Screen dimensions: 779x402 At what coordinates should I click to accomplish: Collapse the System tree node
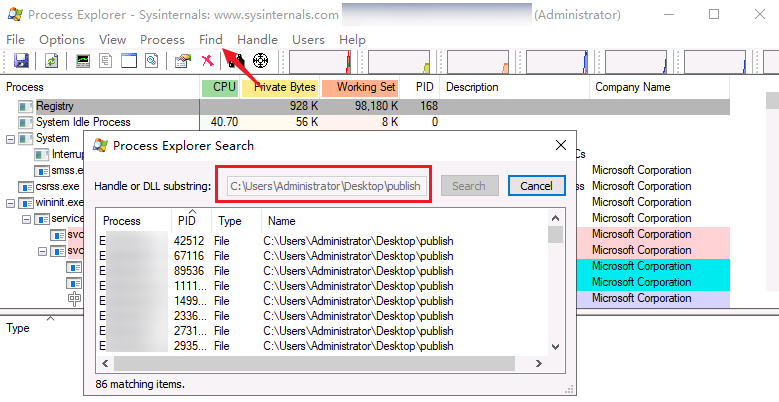pyautogui.click(x=10, y=139)
